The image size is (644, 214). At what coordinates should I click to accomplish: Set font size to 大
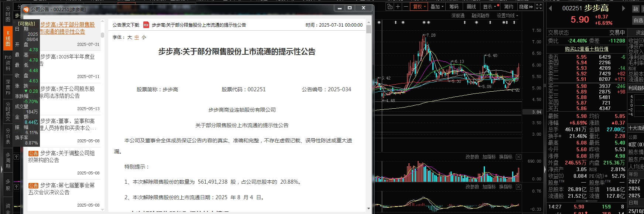pyautogui.click(x=130, y=37)
